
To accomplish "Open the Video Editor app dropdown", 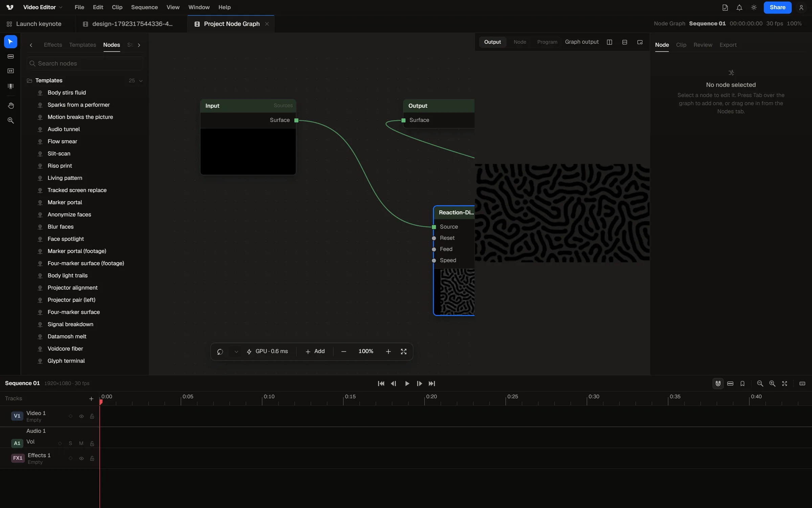I will click(43, 7).
